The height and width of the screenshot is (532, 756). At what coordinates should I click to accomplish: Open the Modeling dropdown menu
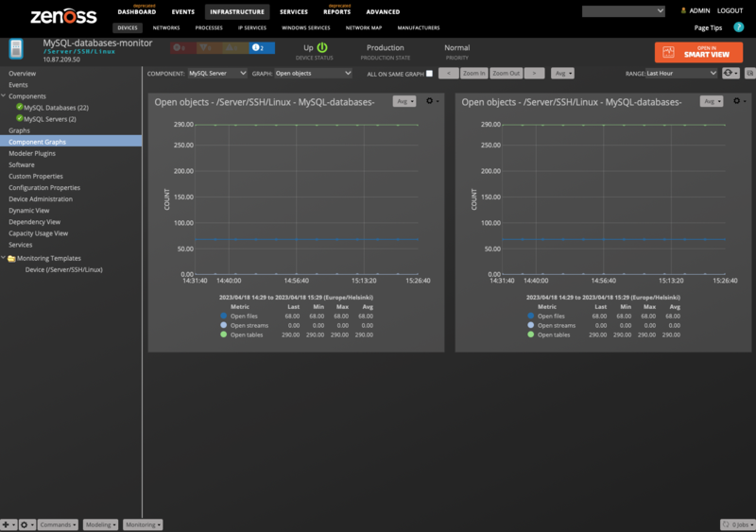100,524
